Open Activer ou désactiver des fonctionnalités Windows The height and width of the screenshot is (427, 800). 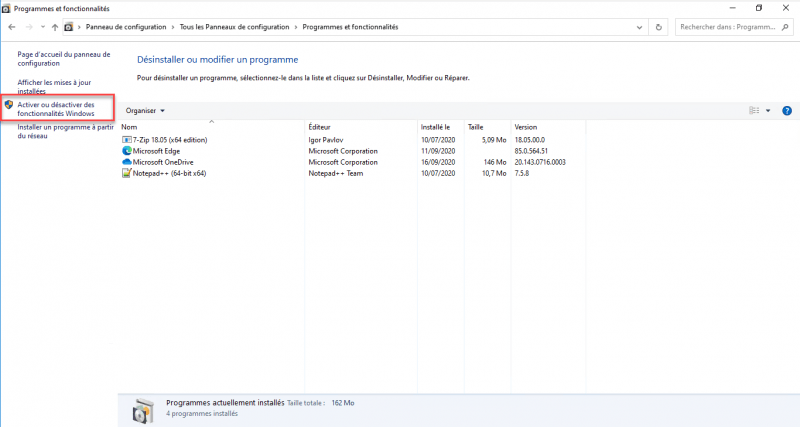coord(56,109)
